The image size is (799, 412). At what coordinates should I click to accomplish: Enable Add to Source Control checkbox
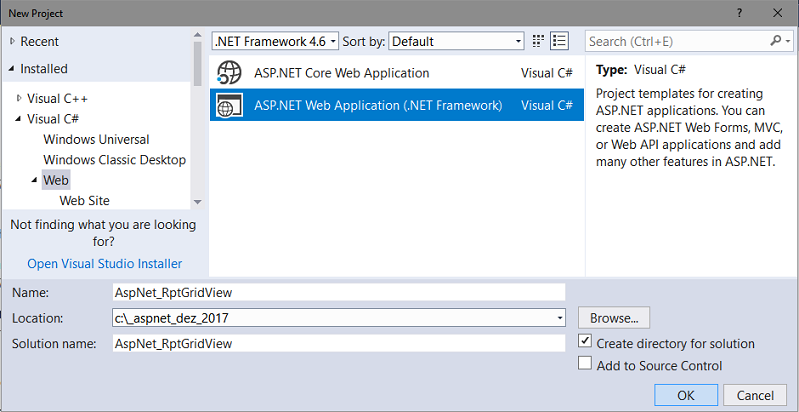tap(585, 363)
